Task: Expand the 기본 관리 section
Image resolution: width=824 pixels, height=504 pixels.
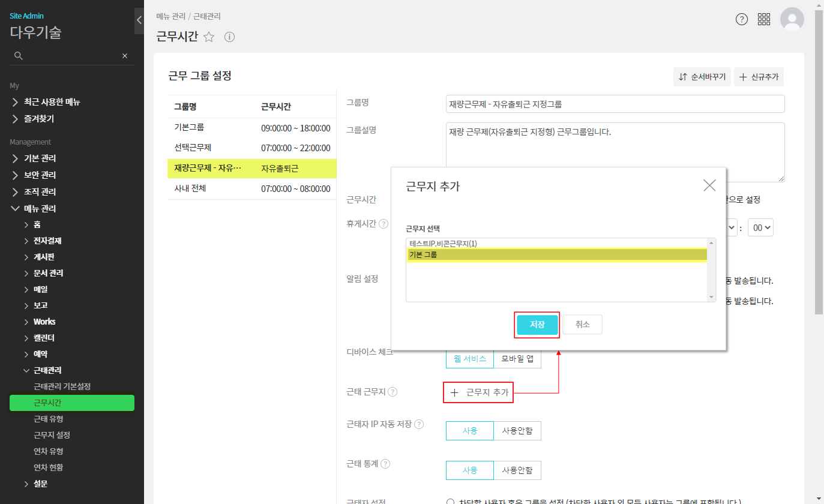Action: [40, 158]
